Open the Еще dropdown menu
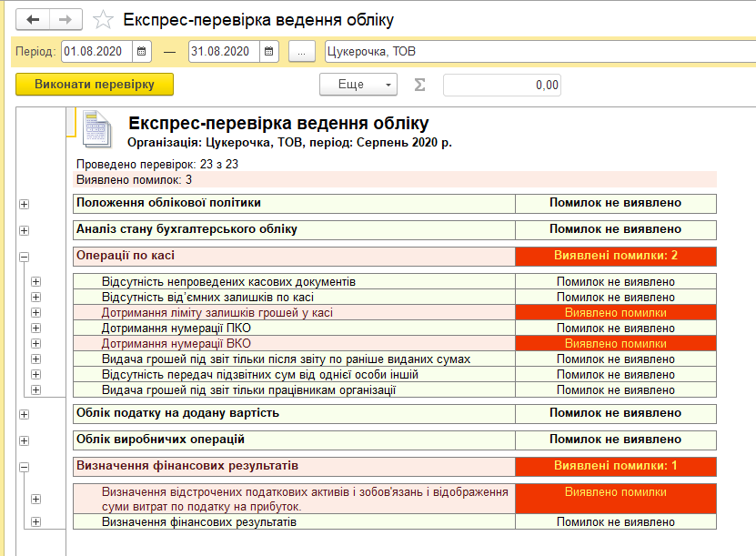Image resolution: width=756 pixels, height=556 pixels. (x=358, y=85)
